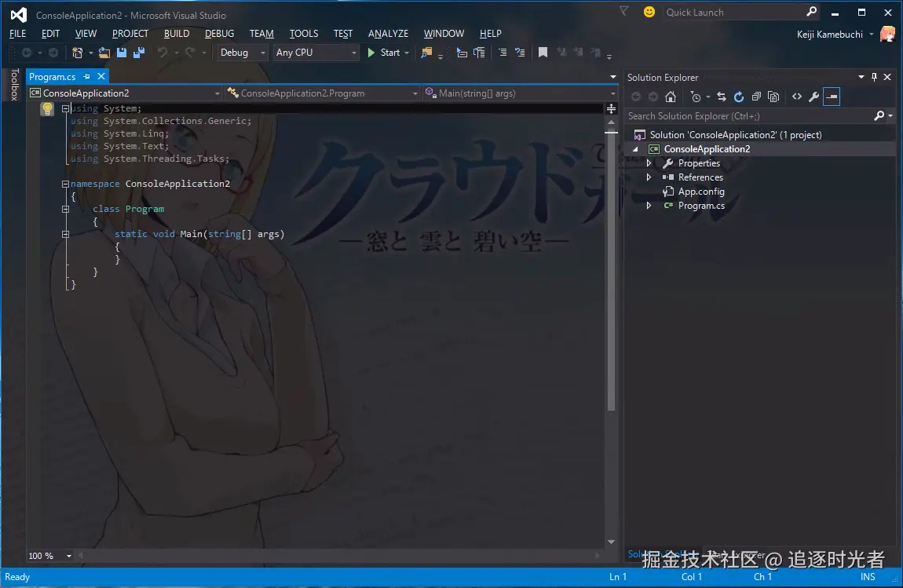Click the feedback smiley face icon

click(x=649, y=12)
